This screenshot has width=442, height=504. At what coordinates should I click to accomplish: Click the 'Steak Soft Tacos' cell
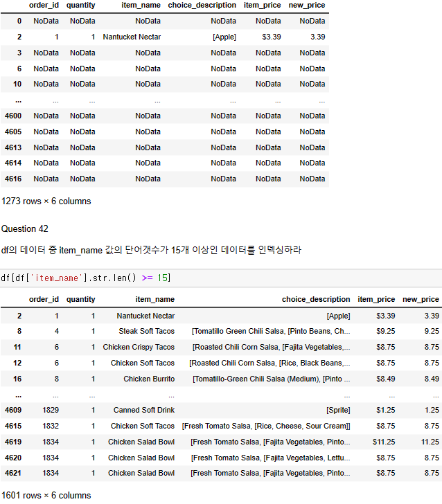tap(146, 331)
